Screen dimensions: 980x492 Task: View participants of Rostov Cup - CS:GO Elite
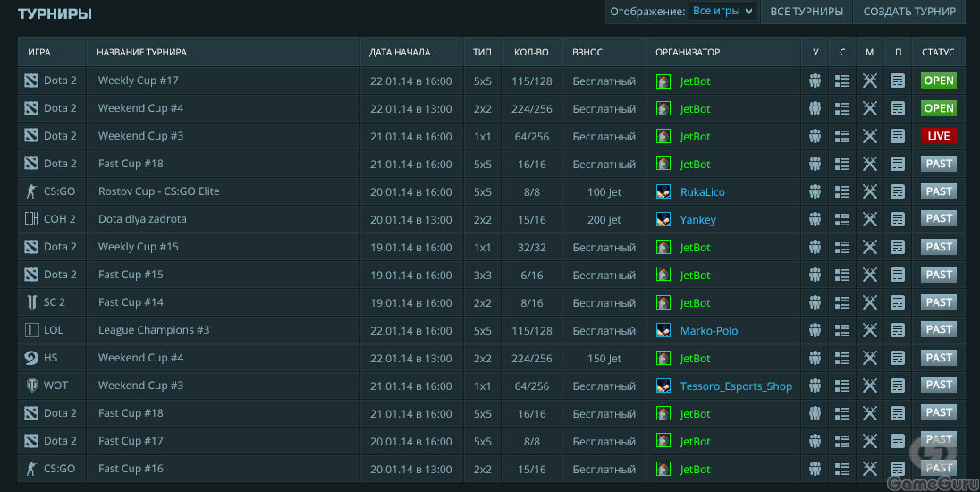tap(815, 191)
